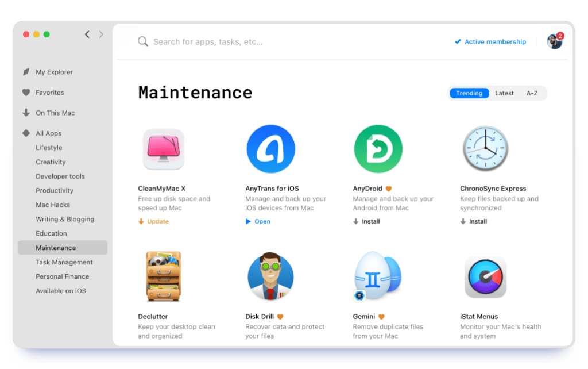The width and height of the screenshot is (588, 369).
Task: Select Developer tools category
Action: point(60,176)
